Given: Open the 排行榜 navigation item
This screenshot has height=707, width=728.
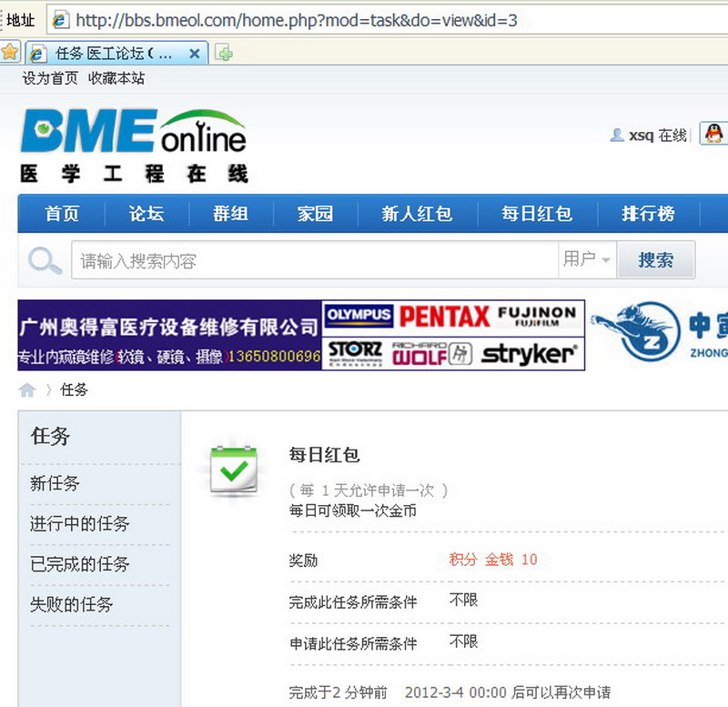Looking at the screenshot, I should pos(648,214).
